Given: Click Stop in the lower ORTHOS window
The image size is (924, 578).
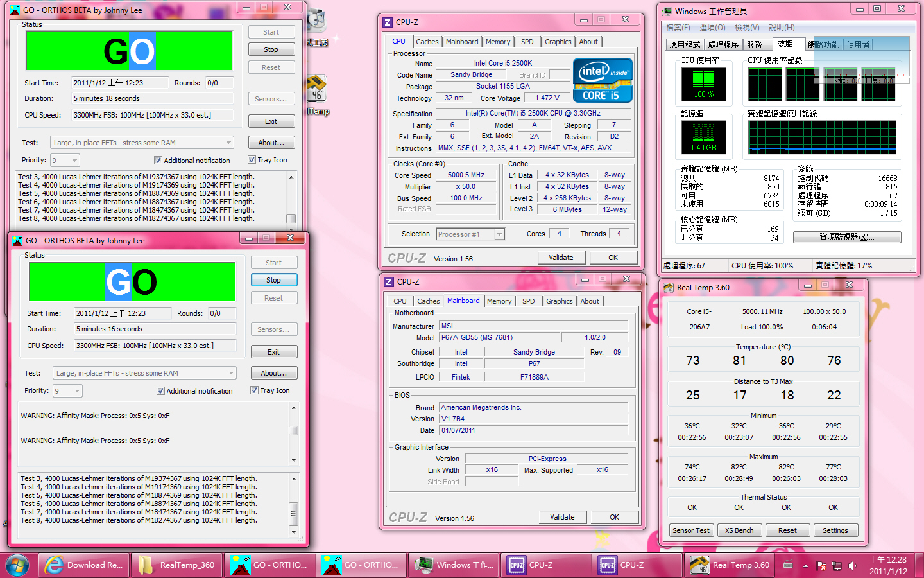Looking at the screenshot, I should point(273,280).
